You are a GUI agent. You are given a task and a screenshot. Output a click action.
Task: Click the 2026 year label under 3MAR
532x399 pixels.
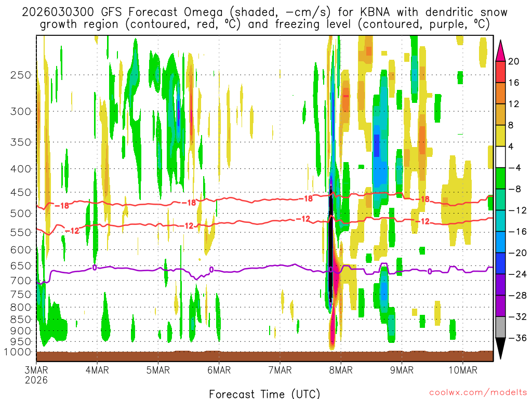[x=36, y=380]
